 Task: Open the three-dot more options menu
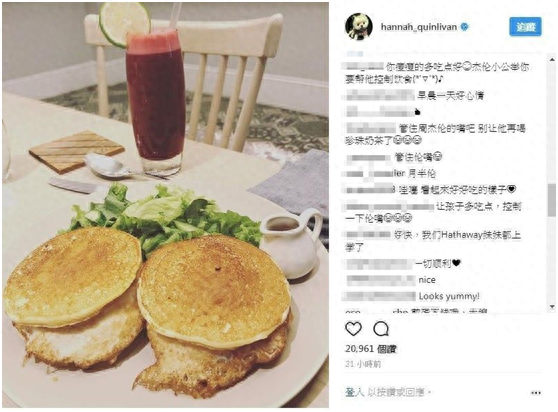536,393
